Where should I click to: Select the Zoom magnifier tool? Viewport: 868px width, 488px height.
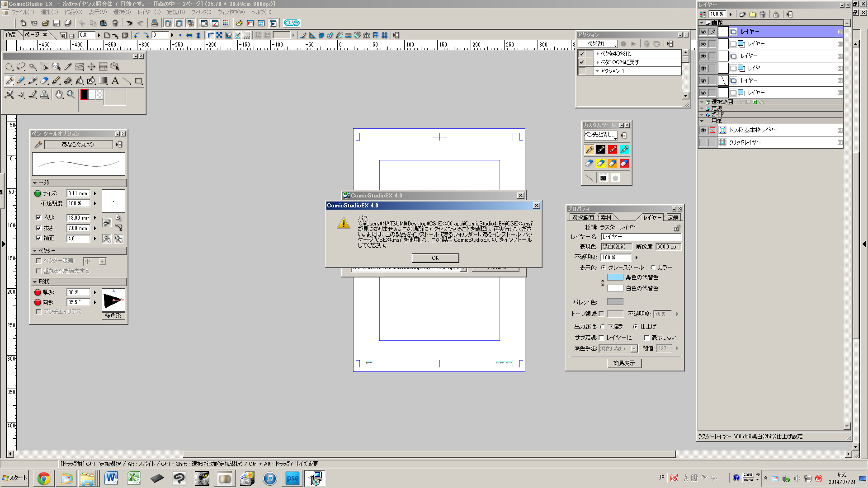(x=71, y=94)
